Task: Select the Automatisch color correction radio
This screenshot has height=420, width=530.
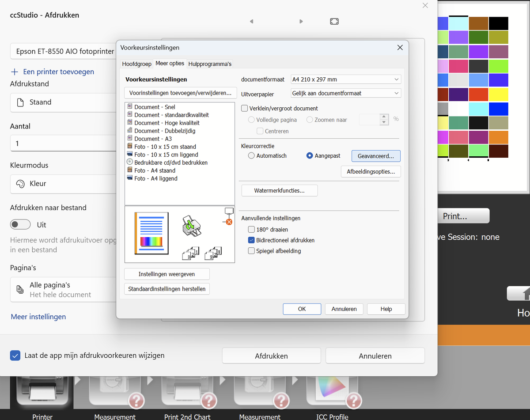Action: pos(251,155)
